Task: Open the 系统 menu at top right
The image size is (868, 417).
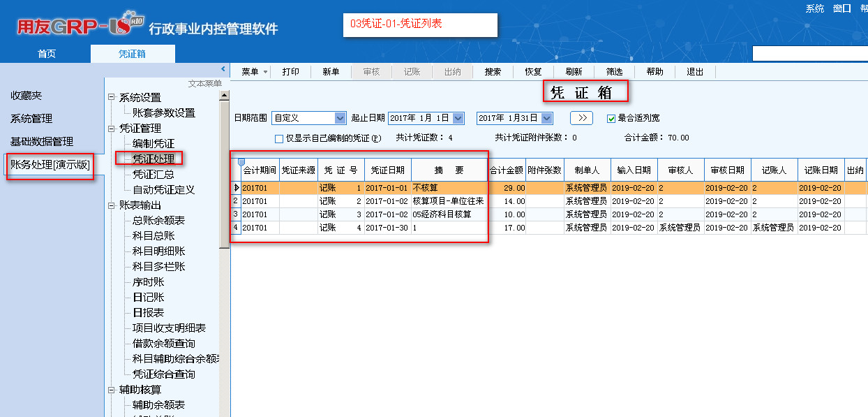Action: click(x=814, y=8)
